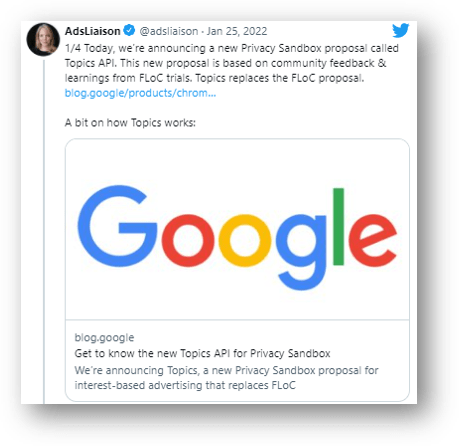Click the tweet text announcing Topics API
This screenshot has height=446, width=459.
tap(232, 63)
